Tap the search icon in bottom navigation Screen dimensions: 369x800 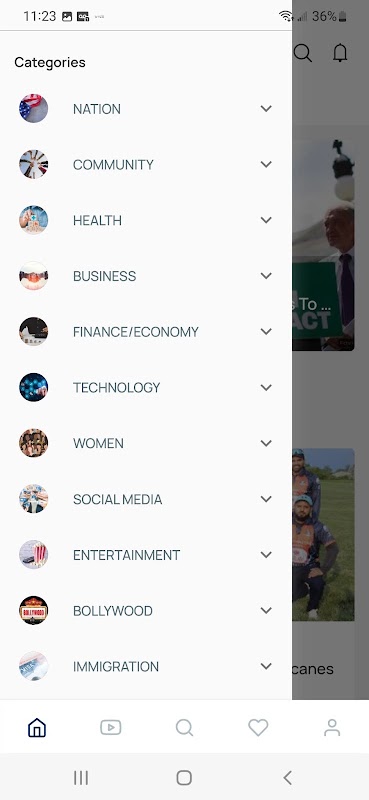[184, 727]
